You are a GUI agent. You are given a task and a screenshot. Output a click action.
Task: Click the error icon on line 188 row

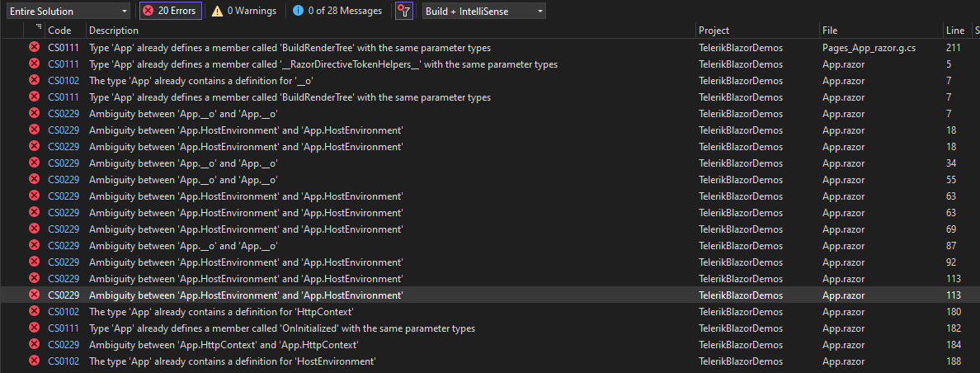pyautogui.click(x=35, y=361)
